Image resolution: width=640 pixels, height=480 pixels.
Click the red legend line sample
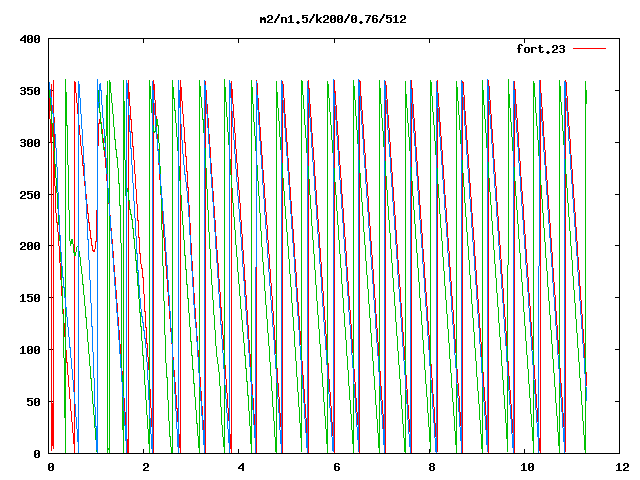click(589, 49)
